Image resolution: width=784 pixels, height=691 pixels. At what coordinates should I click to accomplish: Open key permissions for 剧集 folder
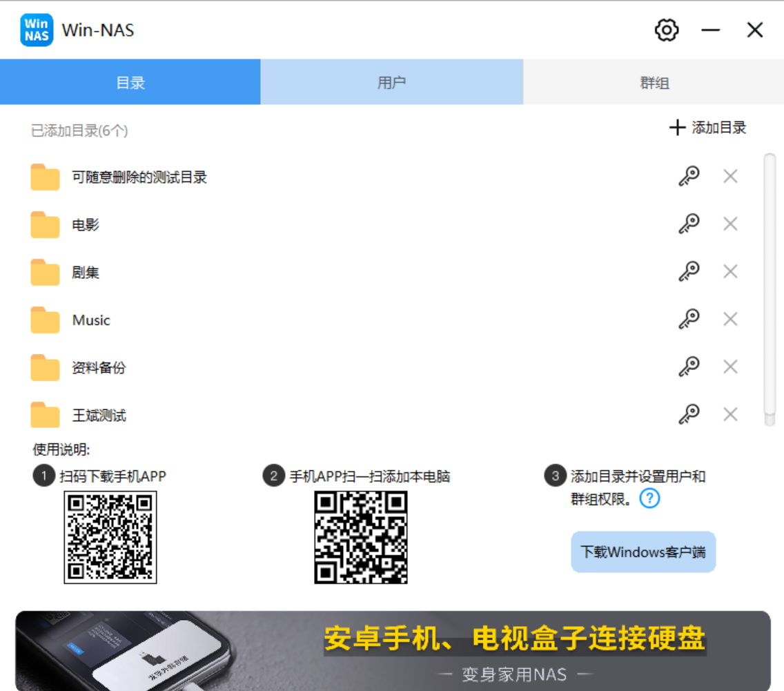point(689,271)
